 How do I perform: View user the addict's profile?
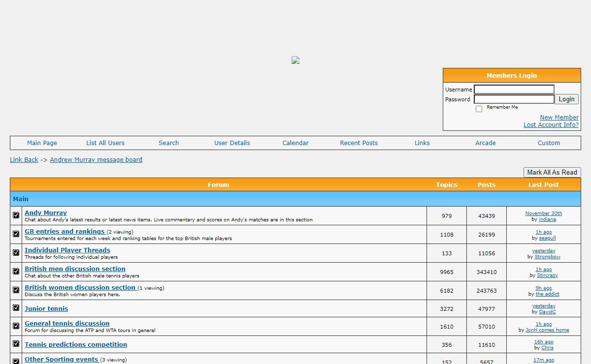548,294
